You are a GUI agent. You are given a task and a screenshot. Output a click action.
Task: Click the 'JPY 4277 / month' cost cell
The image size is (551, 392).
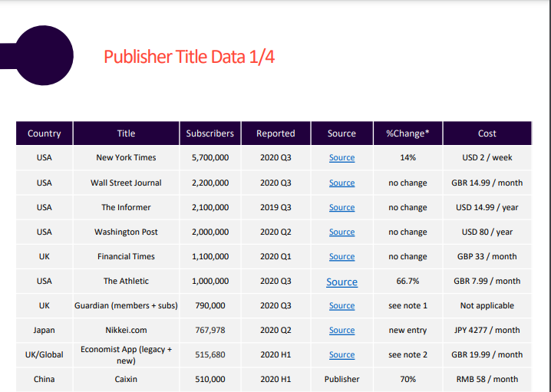(487, 330)
